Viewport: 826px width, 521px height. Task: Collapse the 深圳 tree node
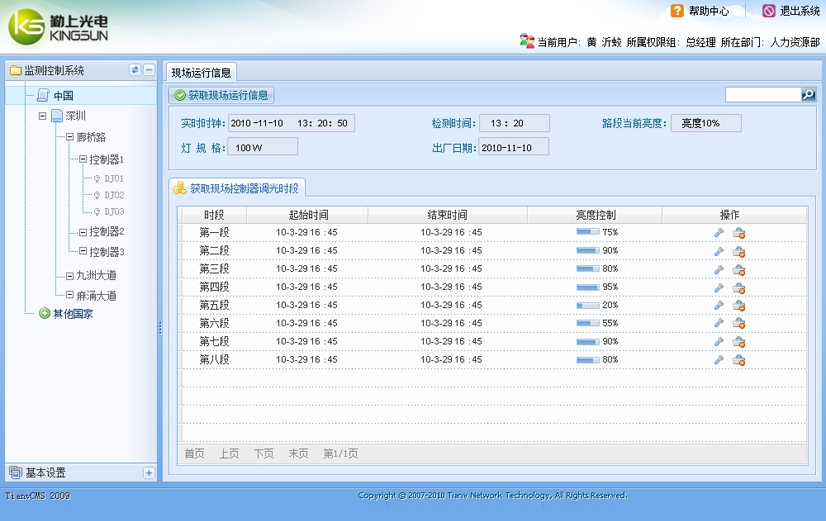(x=43, y=116)
